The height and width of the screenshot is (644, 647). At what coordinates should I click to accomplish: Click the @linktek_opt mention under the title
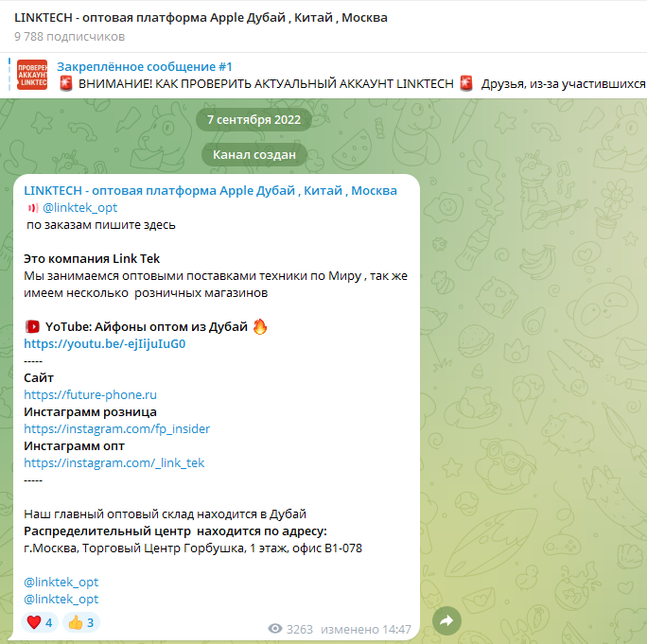(x=80, y=207)
